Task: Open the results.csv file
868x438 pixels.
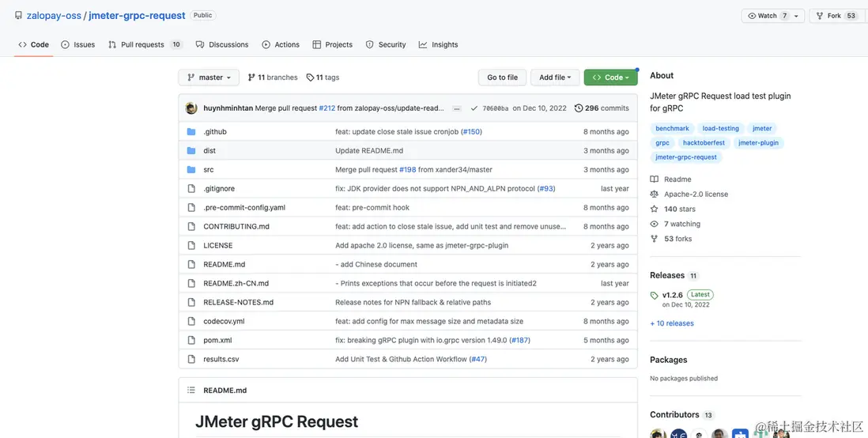Action: coord(221,359)
